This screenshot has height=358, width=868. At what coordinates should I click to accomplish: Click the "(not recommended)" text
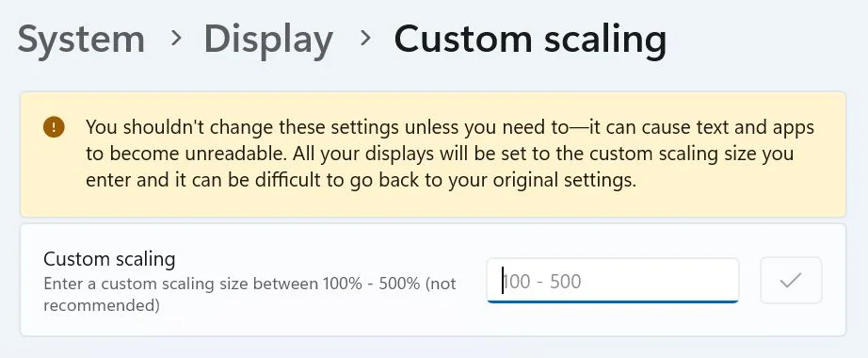click(x=249, y=294)
